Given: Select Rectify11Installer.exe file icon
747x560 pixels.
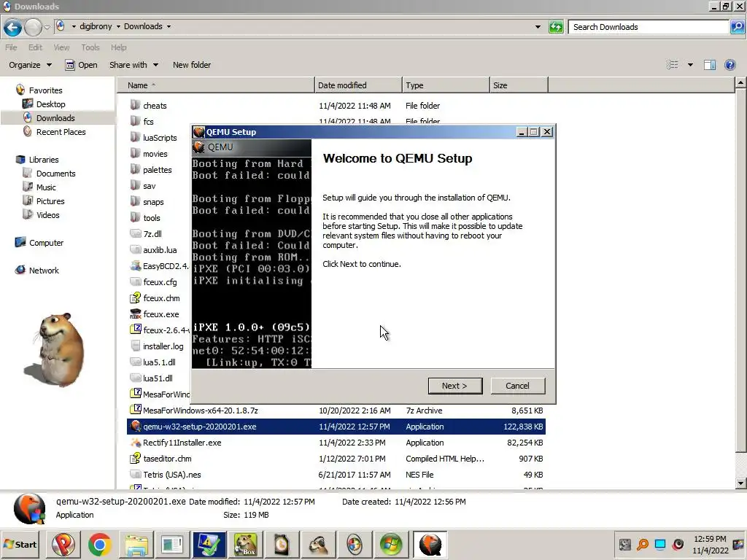Looking at the screenshot, I should tap(135, 443).
